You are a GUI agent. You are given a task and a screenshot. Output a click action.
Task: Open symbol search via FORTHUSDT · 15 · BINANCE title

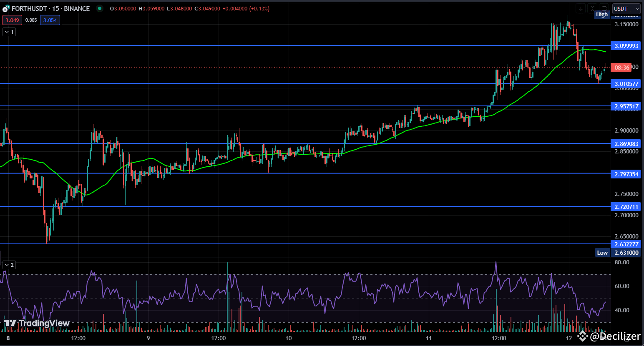[50, 8]
